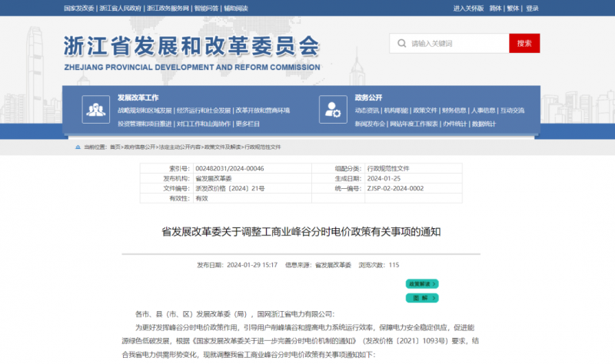Click the 登录 login link
615x364 pixels.
click(x=532, y=8)
